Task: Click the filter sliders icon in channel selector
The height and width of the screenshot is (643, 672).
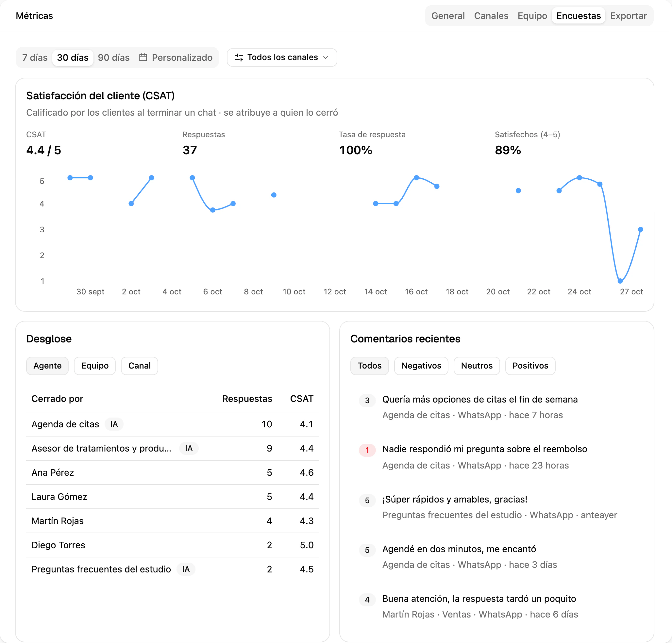Action: [x=239, y=57]
